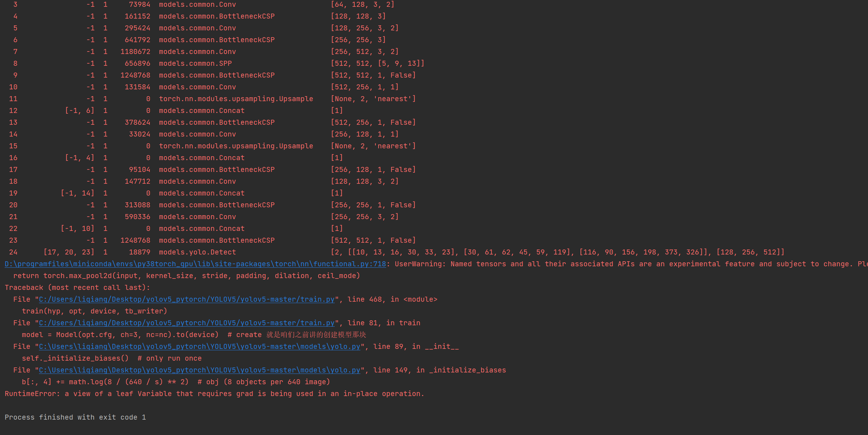The image size is (868, 435).
Task: Click the Concat row with [-1, 10]
Action: tap(201, 229)
